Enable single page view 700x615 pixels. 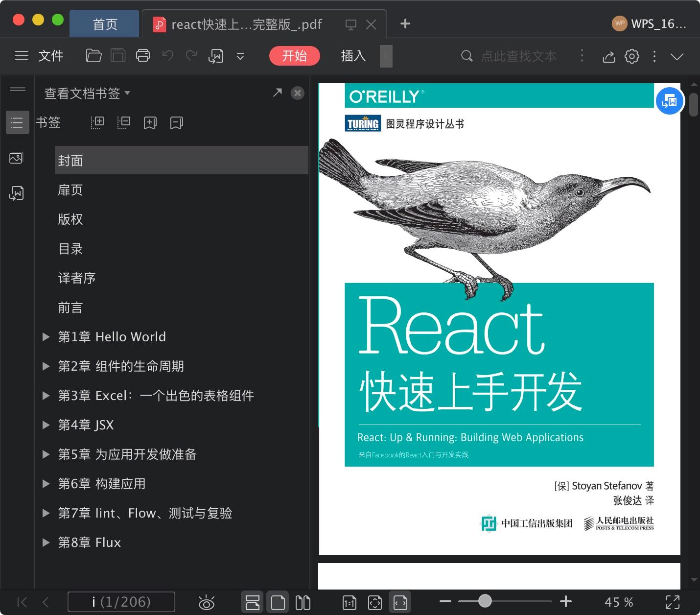pyautogui.click(x=278, y=602)
